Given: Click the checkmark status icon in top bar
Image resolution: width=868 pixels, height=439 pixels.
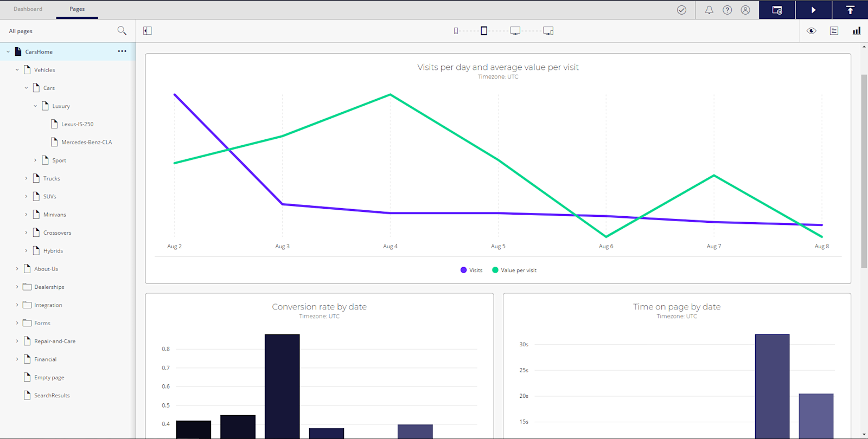Looking at the screenshot, I should coord(682,10).
